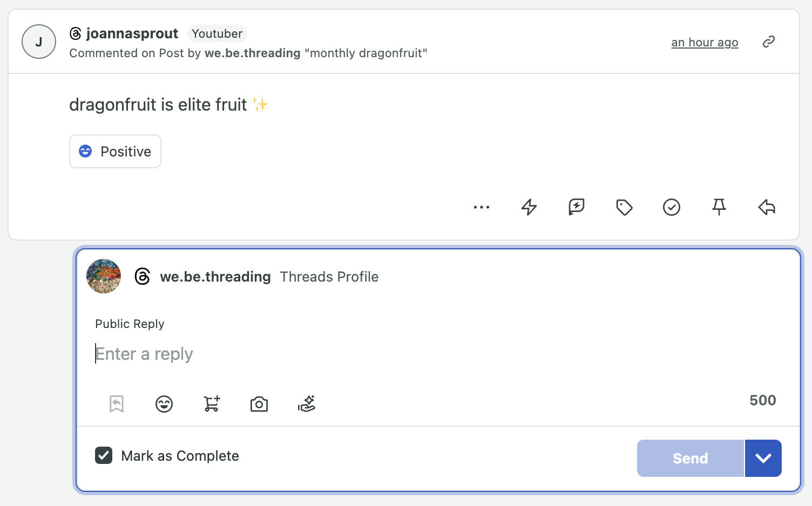812x506 pixels.
Task: Click the lightning bolt actions icon
Action: click(x=529, y=207)
